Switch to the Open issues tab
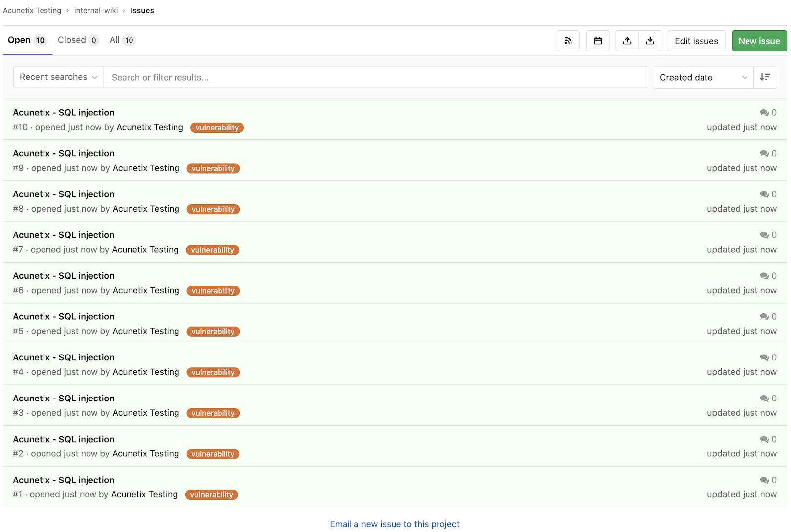791x532 pixels. [27, 40]
